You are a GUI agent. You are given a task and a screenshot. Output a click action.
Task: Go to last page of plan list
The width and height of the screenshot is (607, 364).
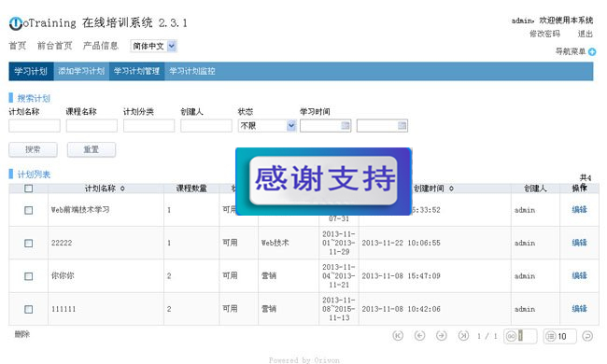[463, 336]
